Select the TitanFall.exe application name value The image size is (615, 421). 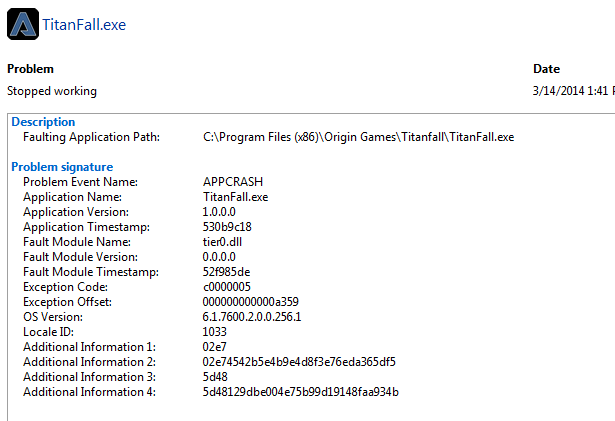point(235,197)
